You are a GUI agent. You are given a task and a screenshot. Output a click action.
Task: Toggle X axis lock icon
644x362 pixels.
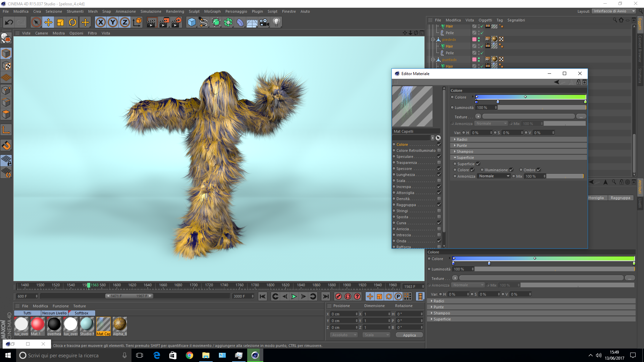(x=100, y=22)
